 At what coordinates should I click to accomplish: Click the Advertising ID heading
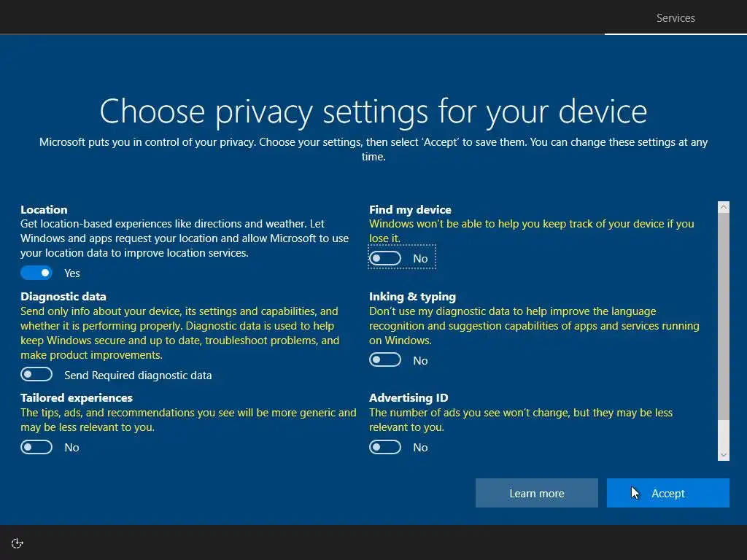click(409, 397)
